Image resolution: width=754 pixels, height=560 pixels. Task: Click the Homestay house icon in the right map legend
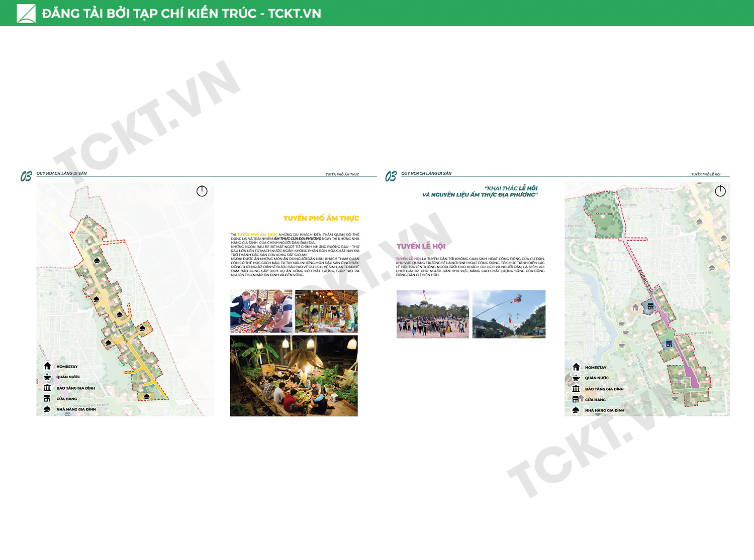576,367
